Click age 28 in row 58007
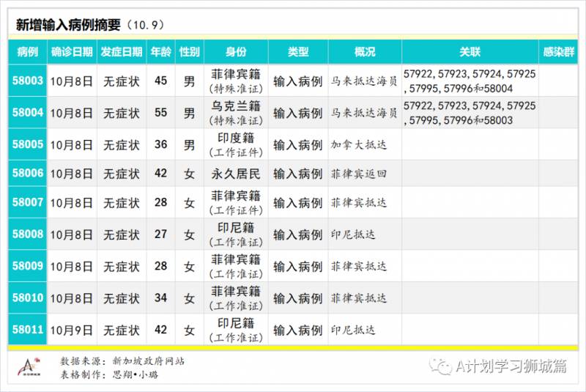Screen dimensions: 586x392 point(160,202)
